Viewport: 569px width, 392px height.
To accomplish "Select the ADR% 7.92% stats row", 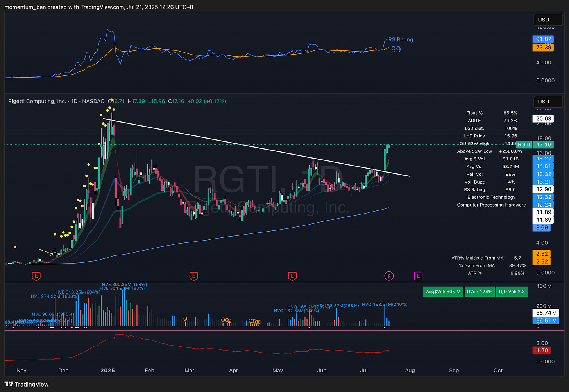I will [x=492, y=121].
